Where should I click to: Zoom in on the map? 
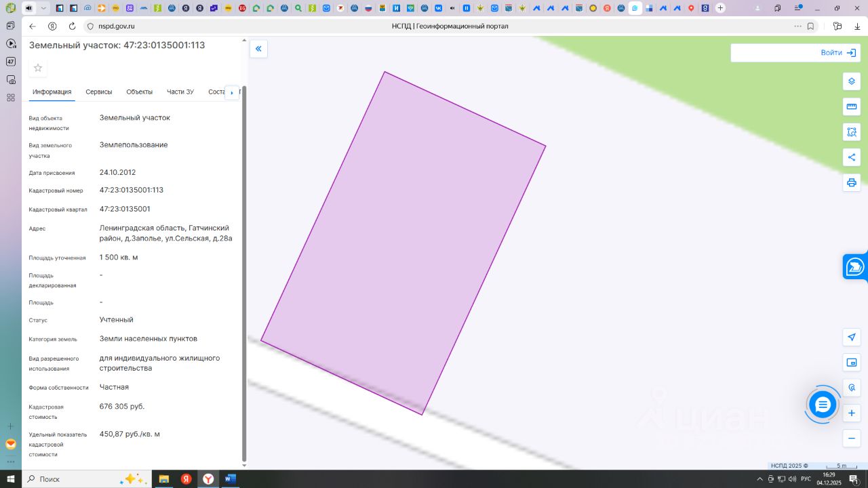[852, 413]
